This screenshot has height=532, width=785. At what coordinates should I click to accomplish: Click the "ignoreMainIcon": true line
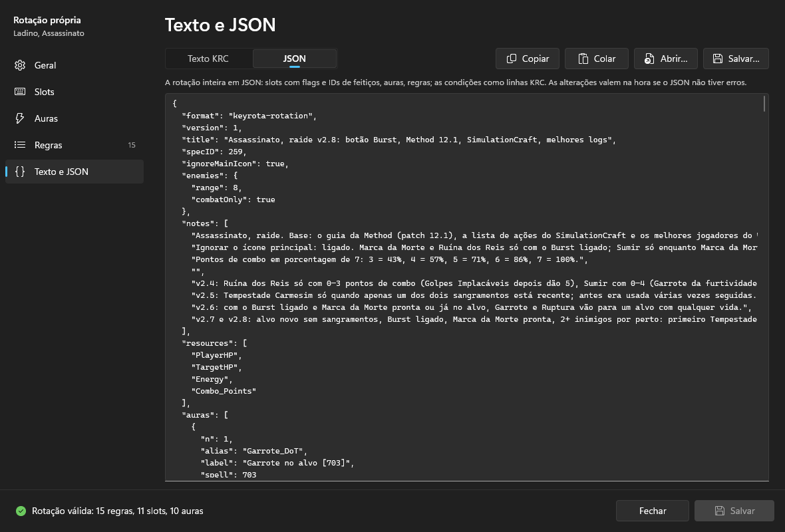235,164
